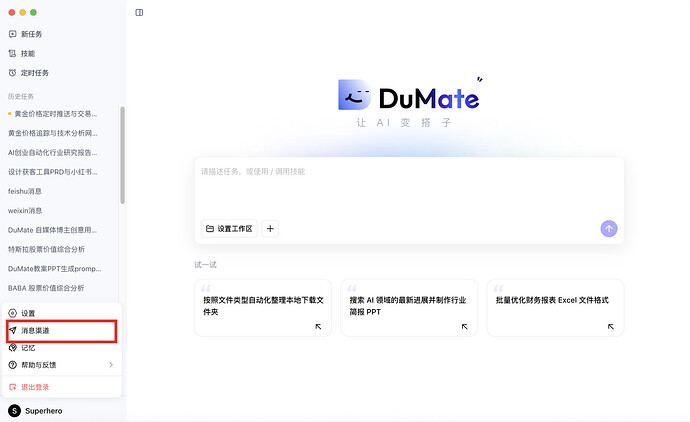Image resolution: width=690 pixels, height=422 pixels.
Task: Open history task DuMate教案PPT生成prompt
Action: [x=55, y=268]
